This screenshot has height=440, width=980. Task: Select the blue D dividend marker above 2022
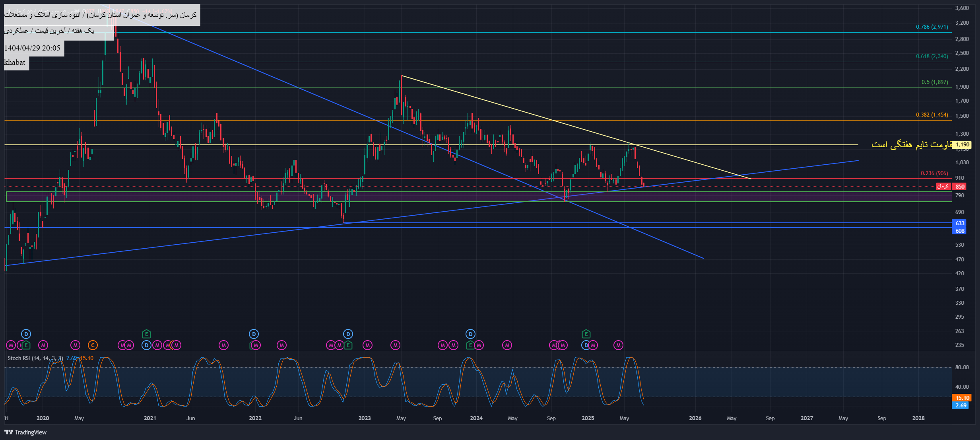click(x=254, y=334)
